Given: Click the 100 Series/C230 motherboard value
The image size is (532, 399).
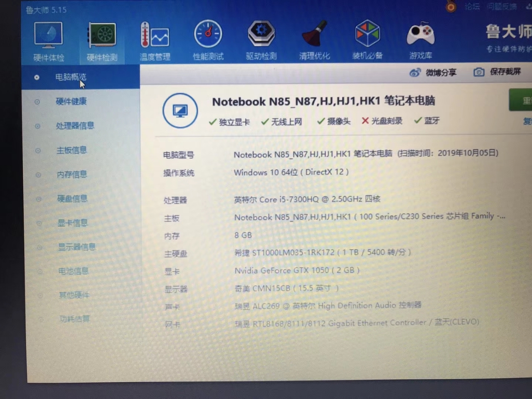Looking at the screenshot, I should point(369,217).
